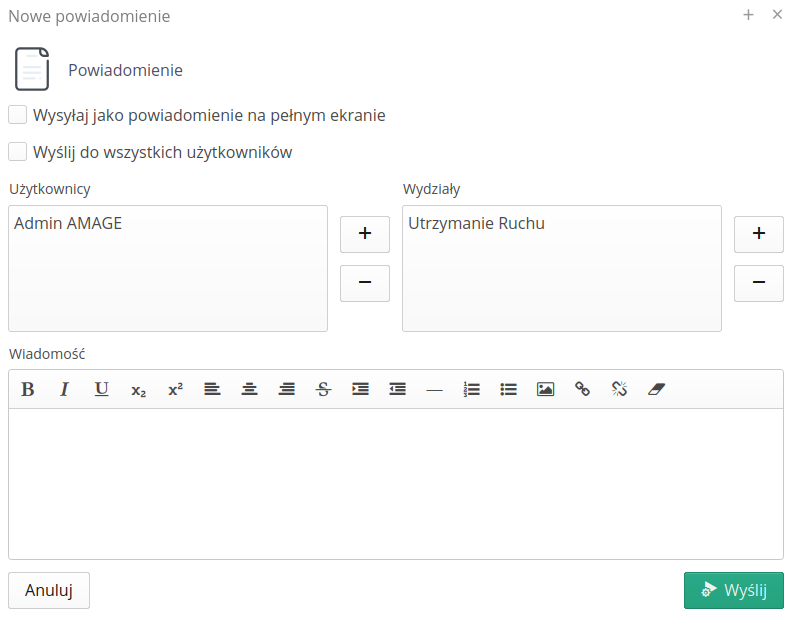Check 'Wyślij do wszystkich użytkowników'
The image size is (794, 619).
[18, 152]
